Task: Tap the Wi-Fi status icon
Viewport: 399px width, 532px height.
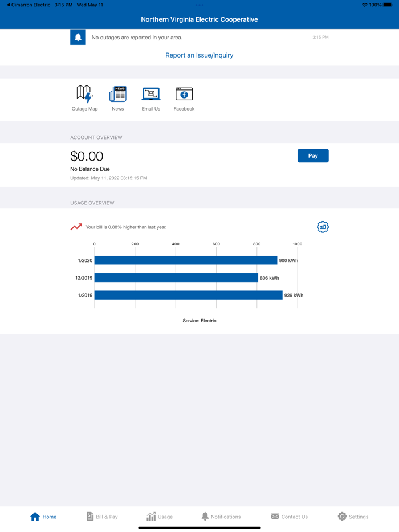Action: click(364, 5)
